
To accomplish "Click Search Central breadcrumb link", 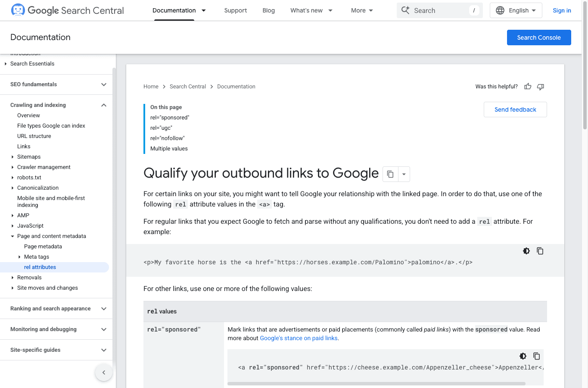I will 188,87.
